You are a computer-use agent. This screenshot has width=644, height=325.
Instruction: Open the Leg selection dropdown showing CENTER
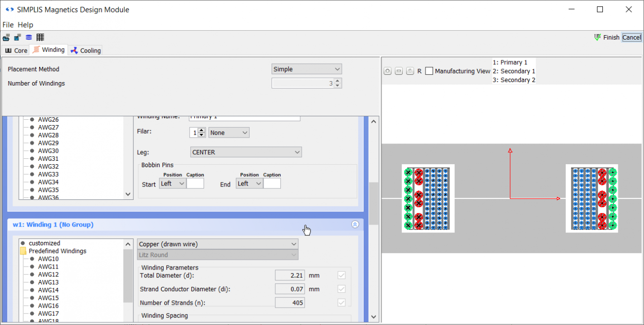pyautogui.click(x=246, y=152)
